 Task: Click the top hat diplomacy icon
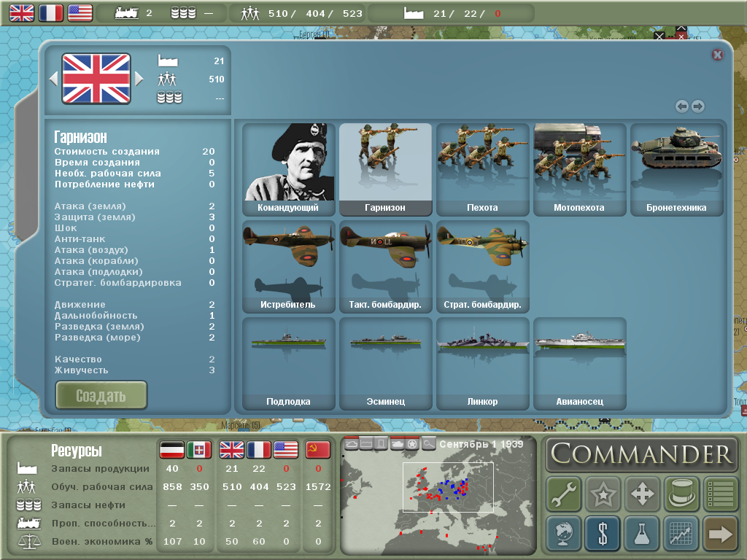pos(681,494)
